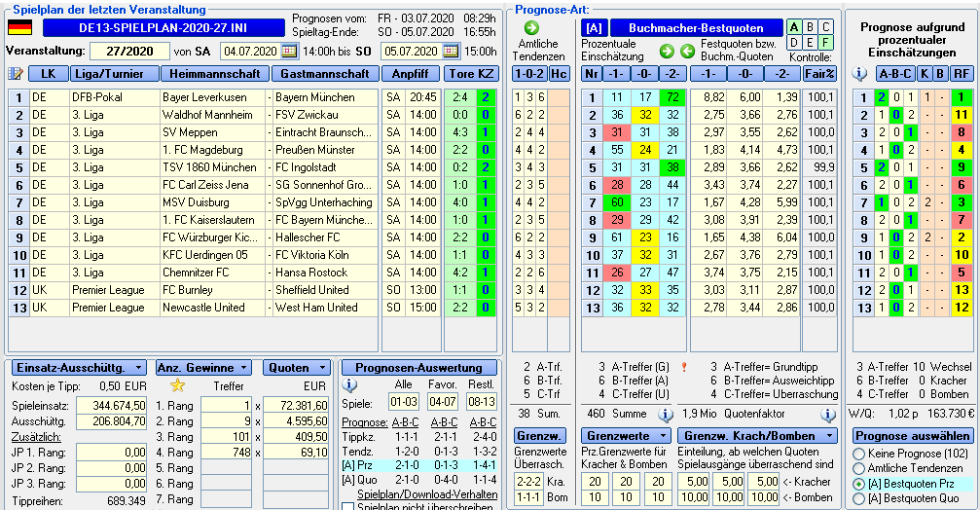
Task: Open Einsatz-Ausschüttg. dropdown
Action: pos(79,368)
